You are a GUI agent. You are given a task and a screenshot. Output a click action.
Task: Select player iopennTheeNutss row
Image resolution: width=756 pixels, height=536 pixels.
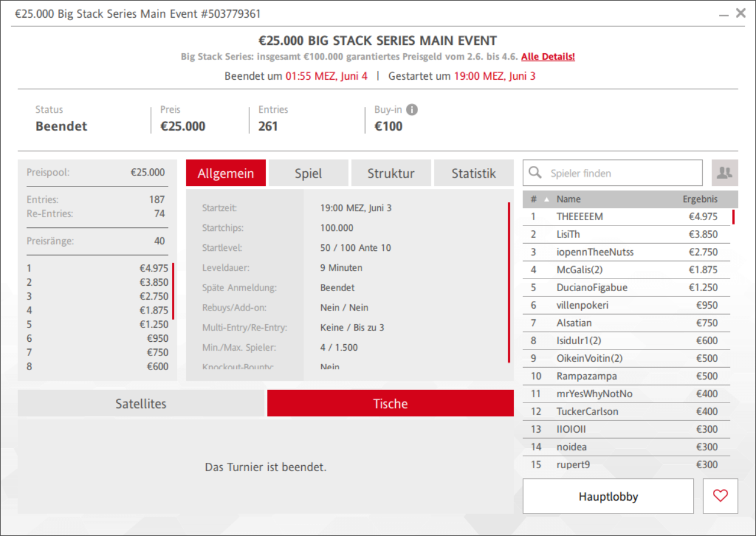click(x=626, y=252)
